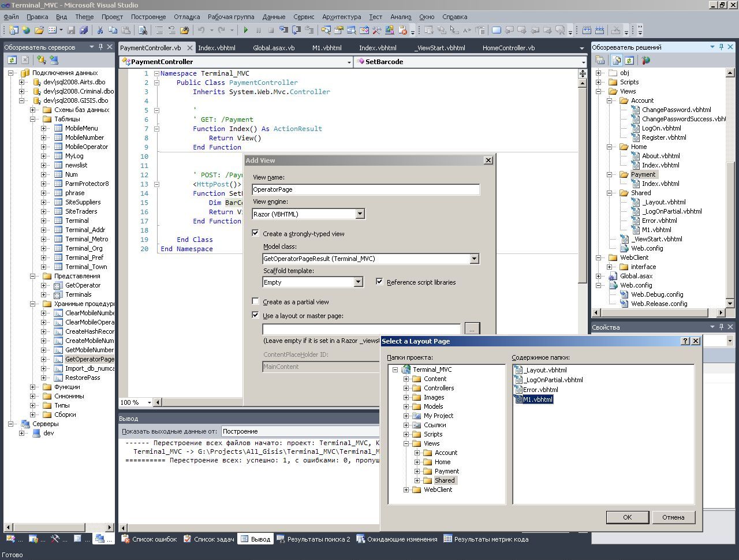
Task: Open the Model class dropdown
Action: point(474,259)
